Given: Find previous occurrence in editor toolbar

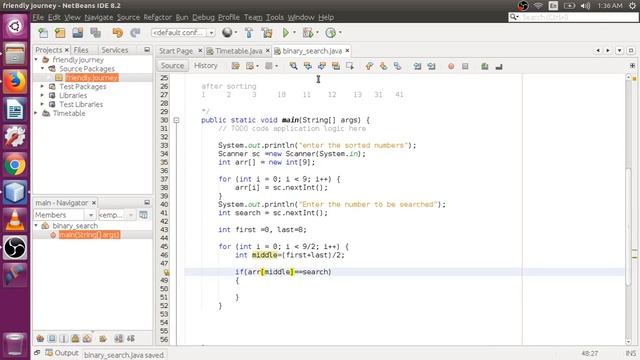Looking at the screenshot, I should tap(307, 66).
